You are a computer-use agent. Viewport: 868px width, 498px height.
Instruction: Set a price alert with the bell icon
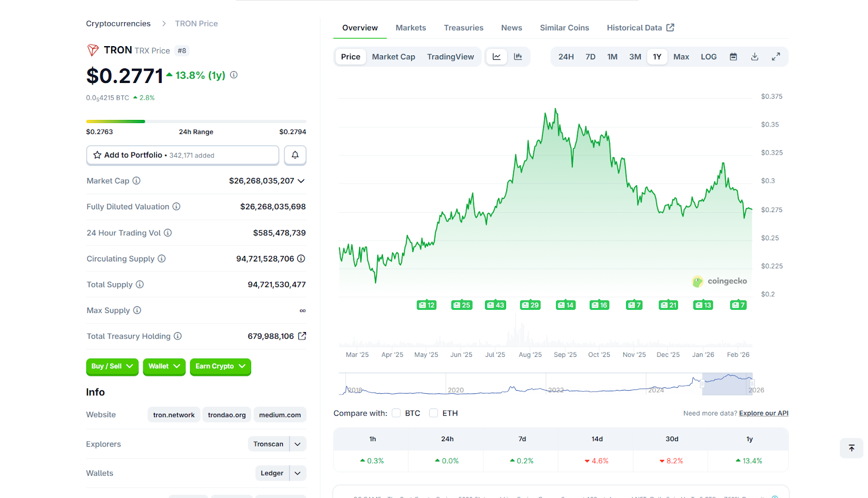tap(295, 155)
